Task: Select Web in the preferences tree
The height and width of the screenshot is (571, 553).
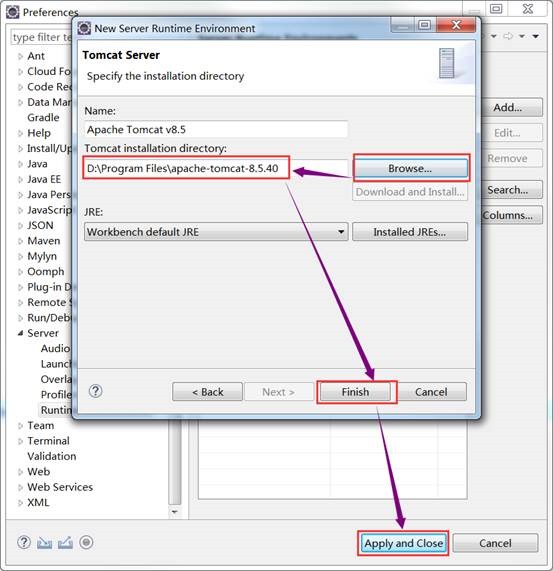Action: (x=39, y=472)
